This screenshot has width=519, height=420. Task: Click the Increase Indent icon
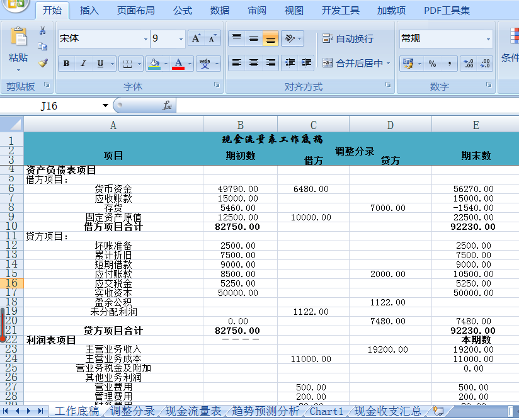(307, 63)
